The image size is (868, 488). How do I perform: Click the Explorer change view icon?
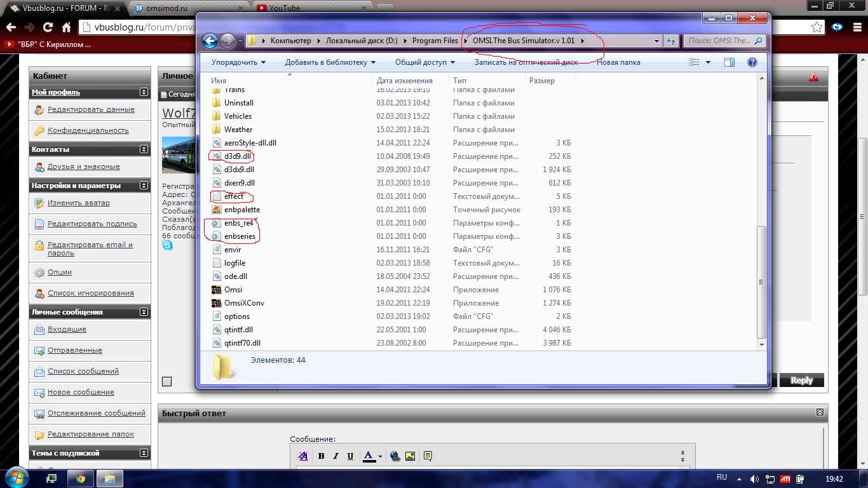click(x=694, y=62)
